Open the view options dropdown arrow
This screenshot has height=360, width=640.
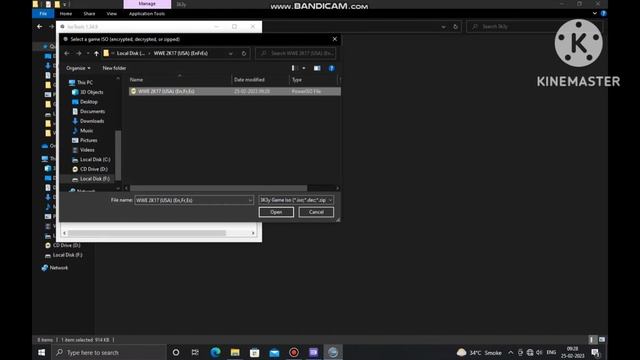coord(304,68)
